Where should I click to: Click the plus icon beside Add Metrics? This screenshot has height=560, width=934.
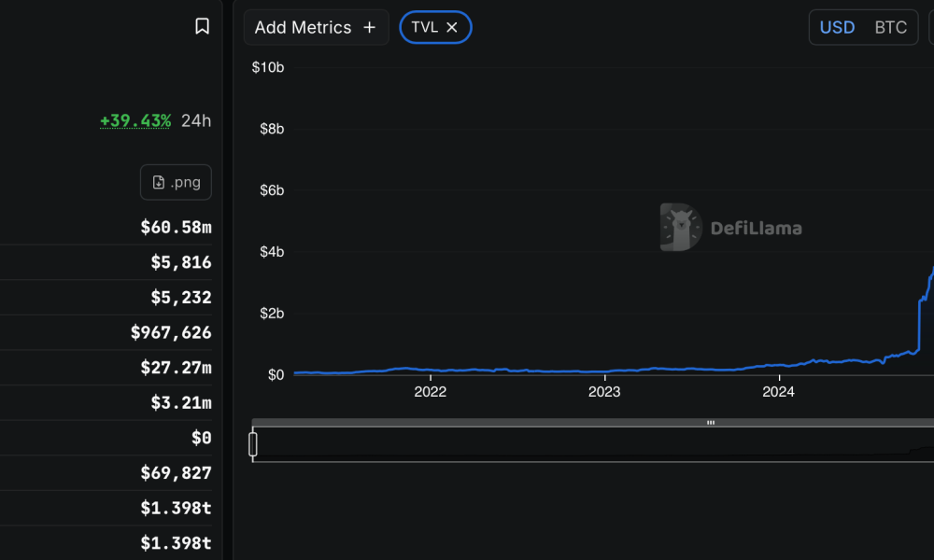click(x=369, y=28)
